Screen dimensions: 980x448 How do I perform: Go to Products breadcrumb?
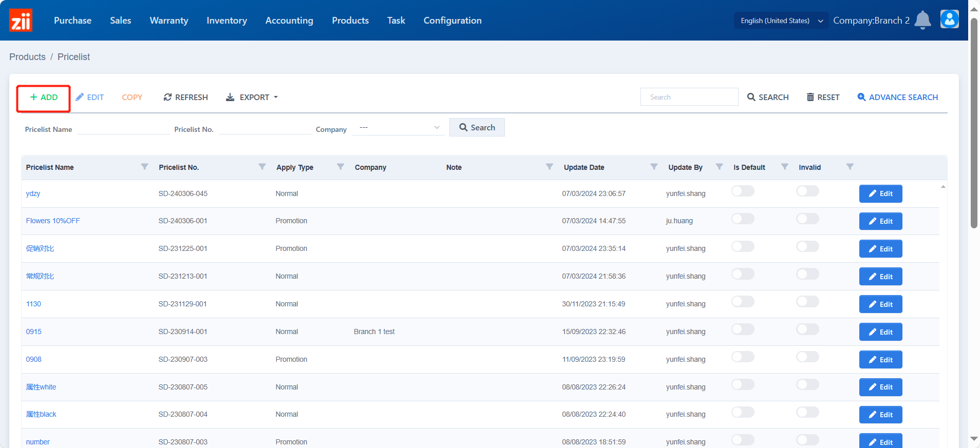pos(27,57)
